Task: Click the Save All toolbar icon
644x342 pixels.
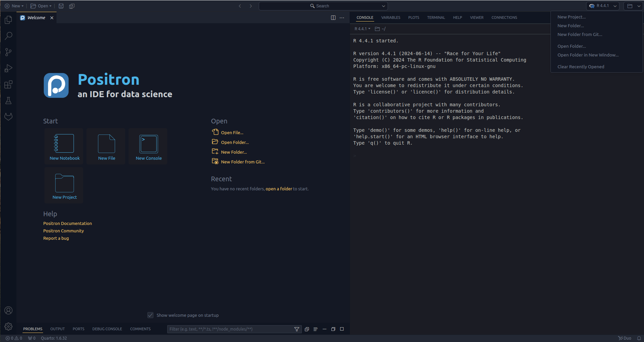Action: tap(72, 6)
